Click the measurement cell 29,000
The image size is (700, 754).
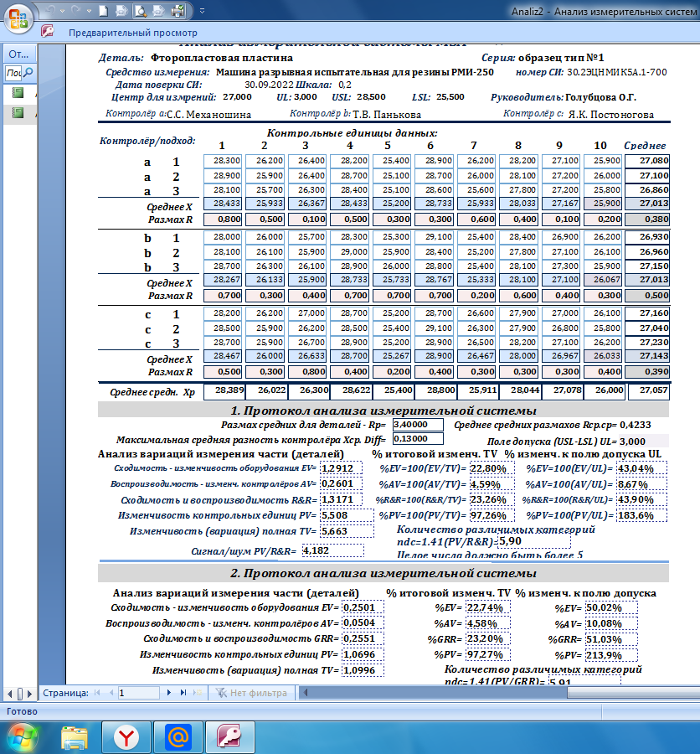click(x=350, y=251)
